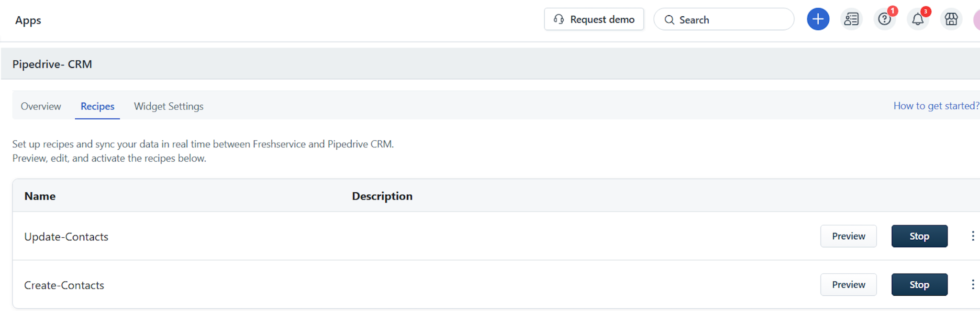Image resolution: width=980 pixels, height=311 pixels.
Task: Open the help question mark icon
Action: 885,19
